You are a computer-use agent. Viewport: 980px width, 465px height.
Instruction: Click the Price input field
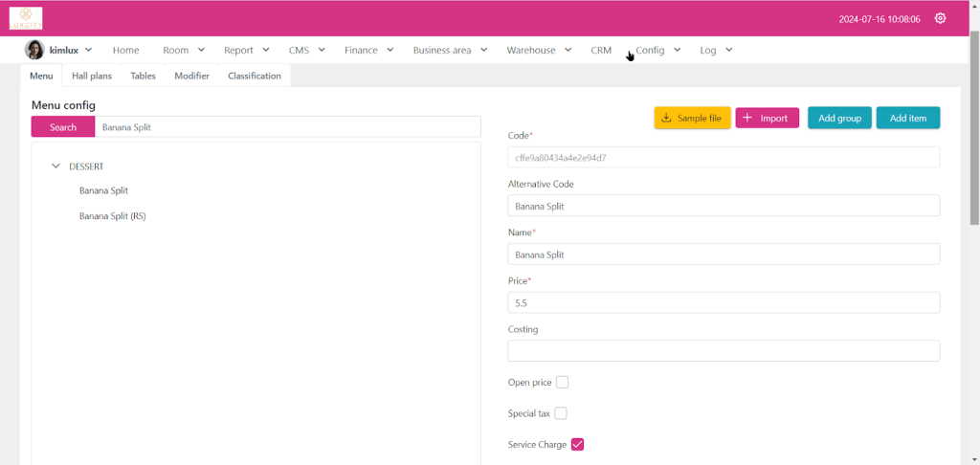pyautogui.click(x=724, y=302)
